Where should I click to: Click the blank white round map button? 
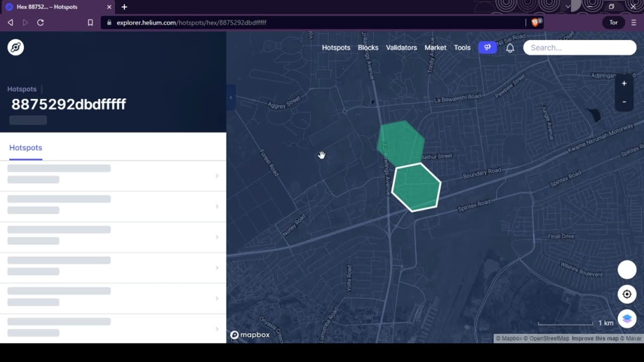(627, 269)
